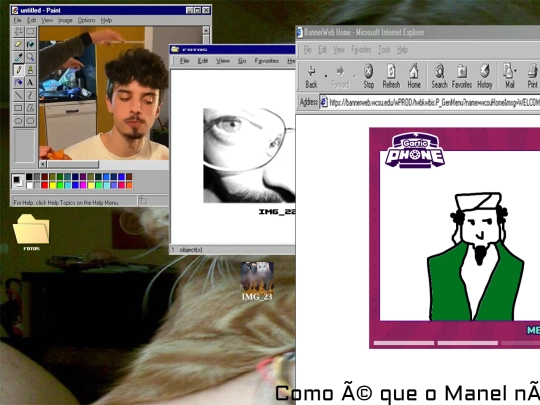Select the Airbrush spray can tool

(18, 82)
